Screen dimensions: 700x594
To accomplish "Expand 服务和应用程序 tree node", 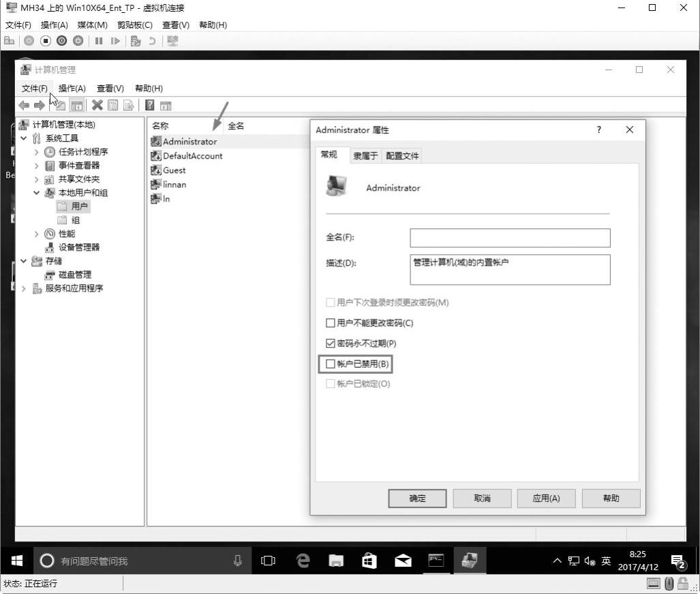I will coord(24,288).
